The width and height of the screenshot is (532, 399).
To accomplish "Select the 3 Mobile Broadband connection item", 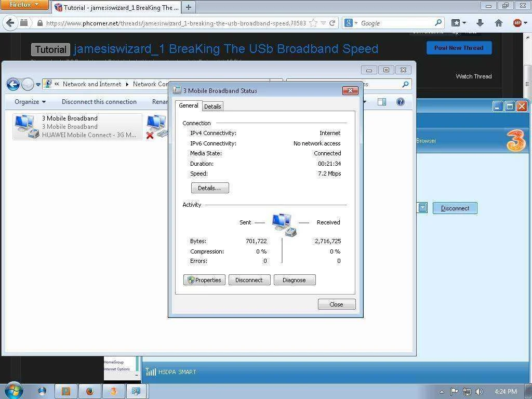I will pyautogui.click(x=77, y=127).
